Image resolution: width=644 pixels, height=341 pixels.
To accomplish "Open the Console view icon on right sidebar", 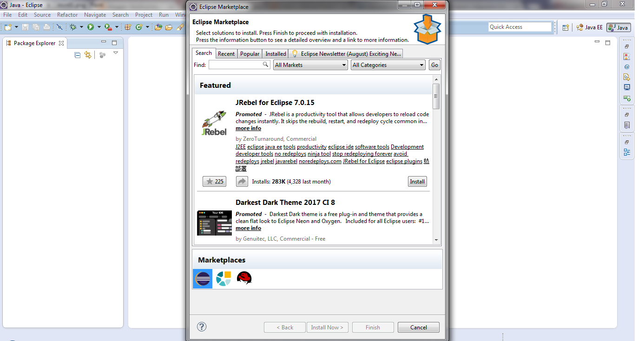I will [x=627, y=87].
